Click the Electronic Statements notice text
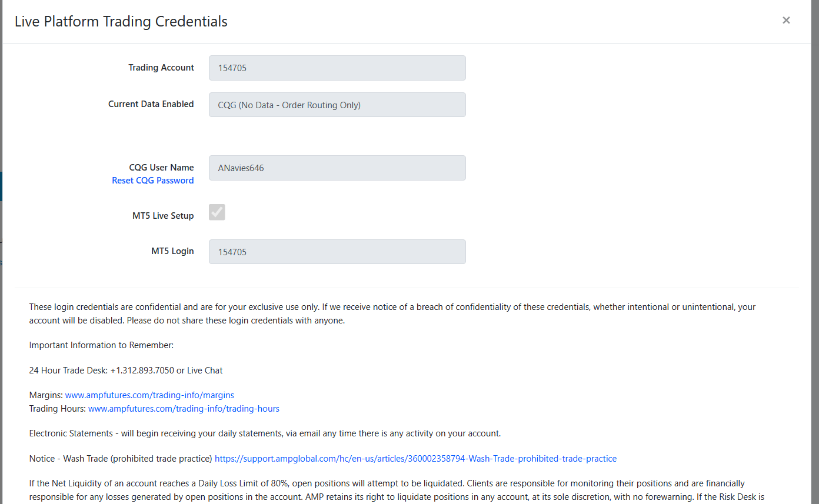Screen dimensions: 819x504 click(x=265, y=433)
